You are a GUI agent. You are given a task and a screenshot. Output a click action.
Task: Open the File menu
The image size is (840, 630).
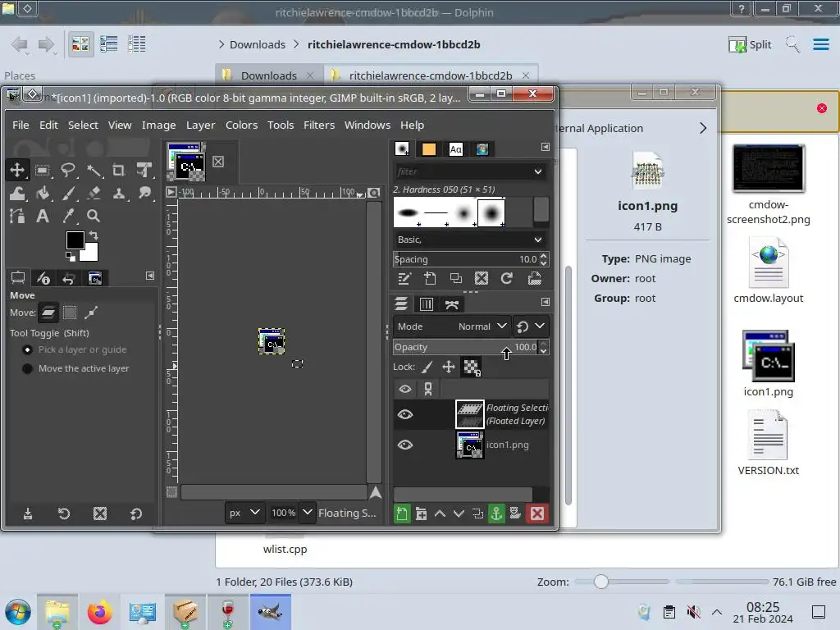point(21,125)
